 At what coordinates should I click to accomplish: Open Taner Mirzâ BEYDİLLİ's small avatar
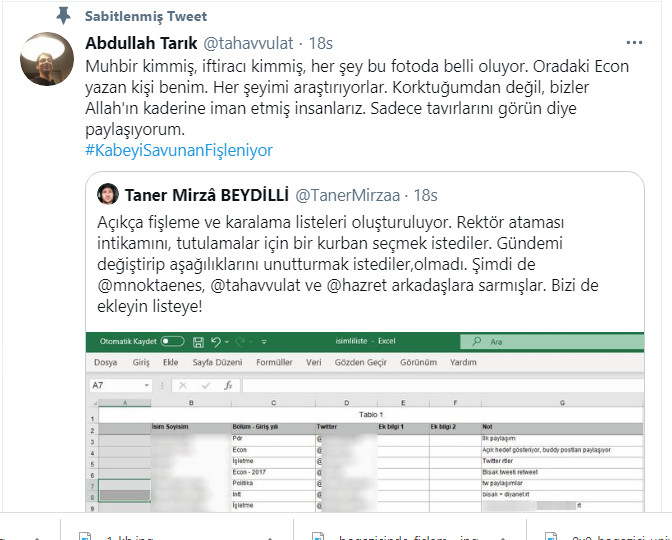point(108,194)
